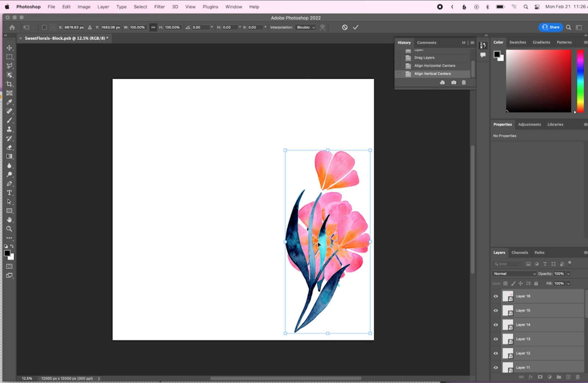Pick a color from the color field gradient

[538, 81]
